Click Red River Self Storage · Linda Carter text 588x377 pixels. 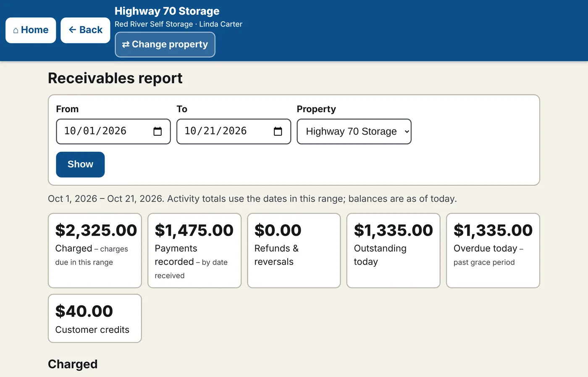coord(178,24)
